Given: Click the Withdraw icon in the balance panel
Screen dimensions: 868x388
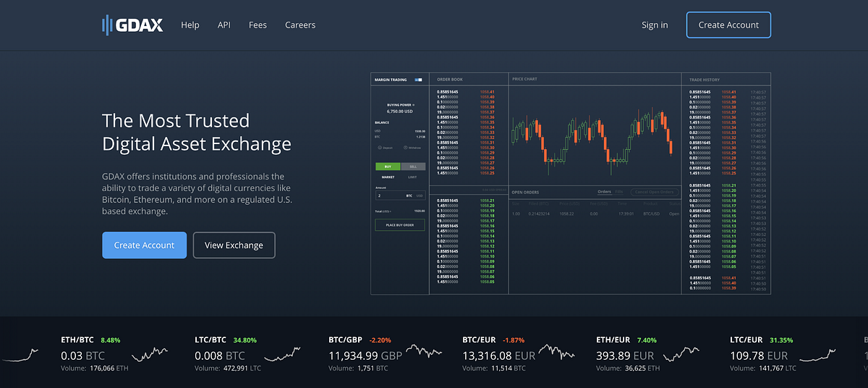Looking at the screenshot, I should point(405,148).
